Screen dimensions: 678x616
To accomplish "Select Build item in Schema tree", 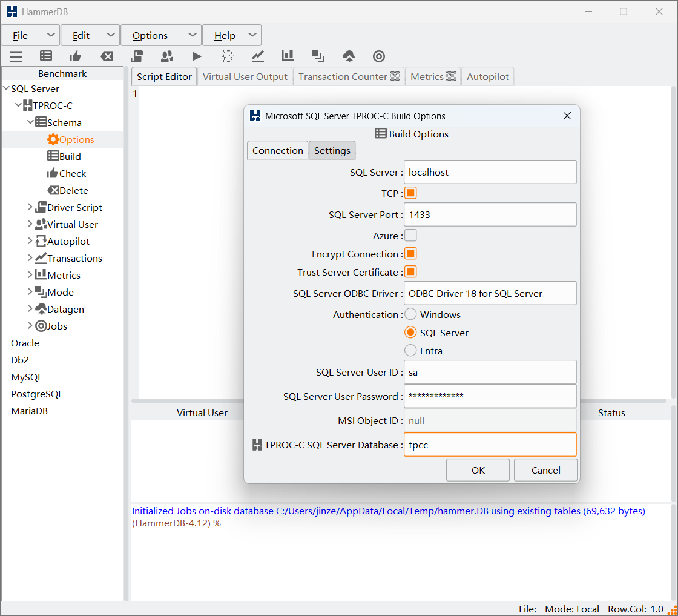I will click(x=64, y=157).
